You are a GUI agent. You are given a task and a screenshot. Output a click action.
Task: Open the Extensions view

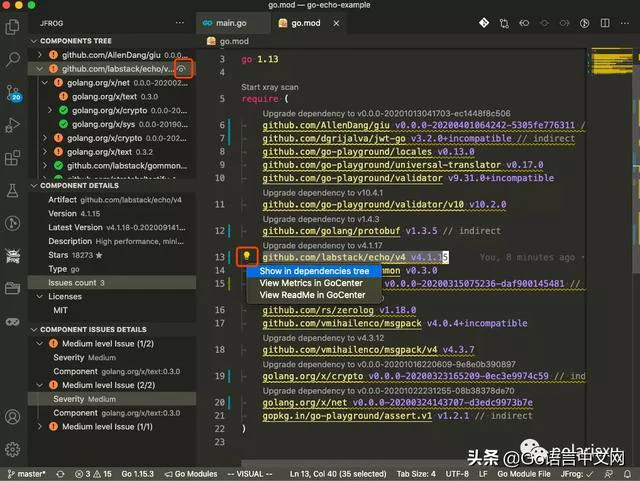pos(13,158)
